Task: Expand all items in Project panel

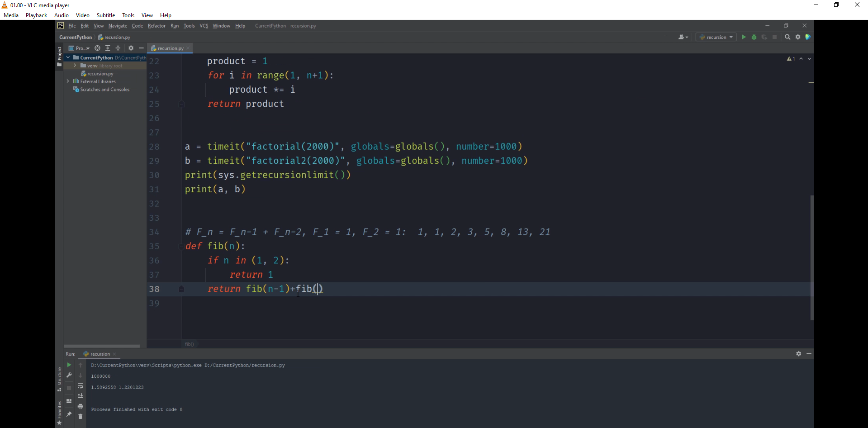Action: pyautogui.click(x=108, y=48)
